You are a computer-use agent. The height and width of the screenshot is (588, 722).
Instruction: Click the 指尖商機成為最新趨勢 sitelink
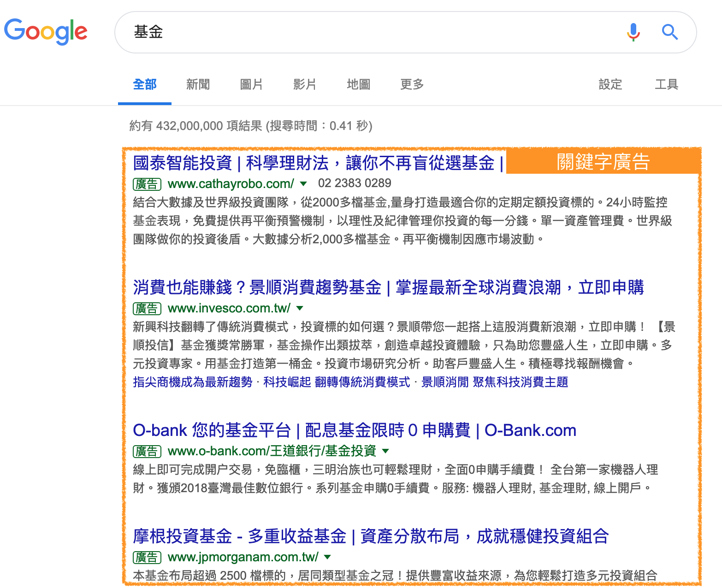click(x=192, y=382)
